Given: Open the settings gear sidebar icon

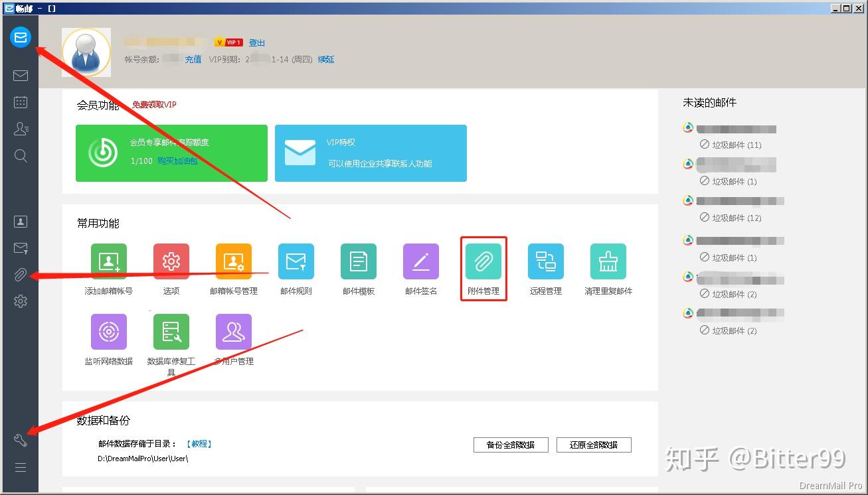Looking at the screenshot, I should (x=21, y=301).
